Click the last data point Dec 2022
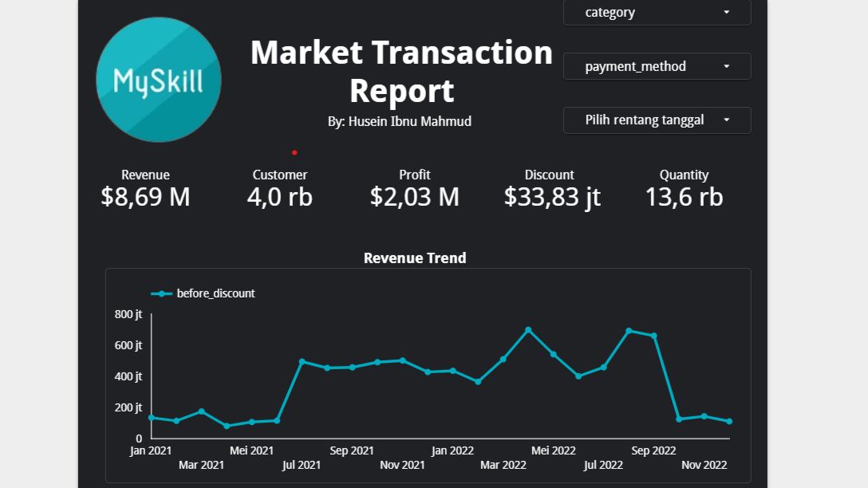 coord(730,422)
